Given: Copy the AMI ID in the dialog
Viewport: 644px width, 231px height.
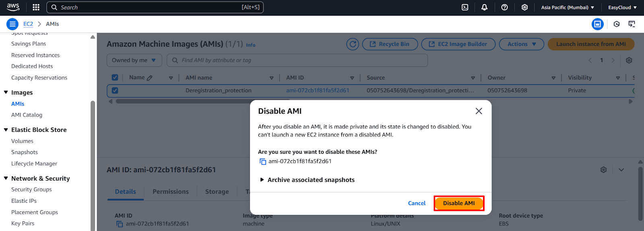Looking at the screenshot, I should [x=263, y=162].
